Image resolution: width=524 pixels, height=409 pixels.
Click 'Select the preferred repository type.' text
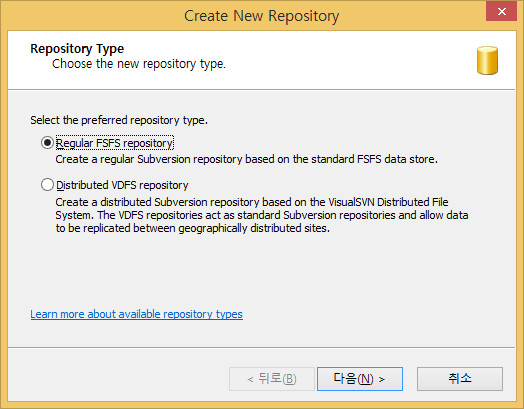pyautogui.click(x=119, y=120)
